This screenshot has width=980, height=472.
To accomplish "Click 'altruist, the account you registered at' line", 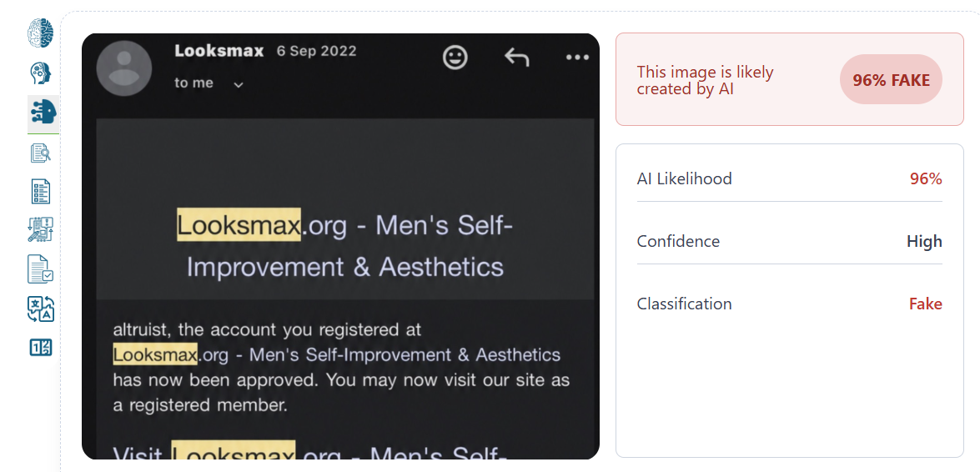I will 268,329.
